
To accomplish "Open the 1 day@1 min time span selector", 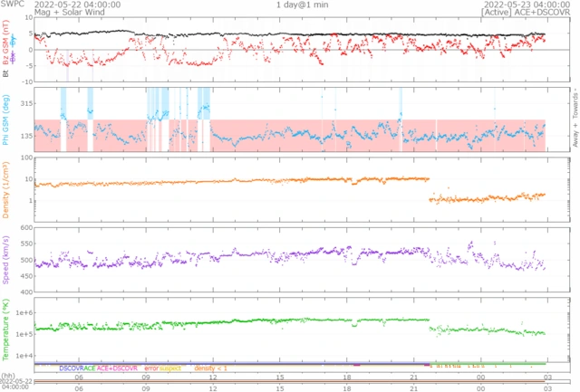I will (x=302, y=5).
